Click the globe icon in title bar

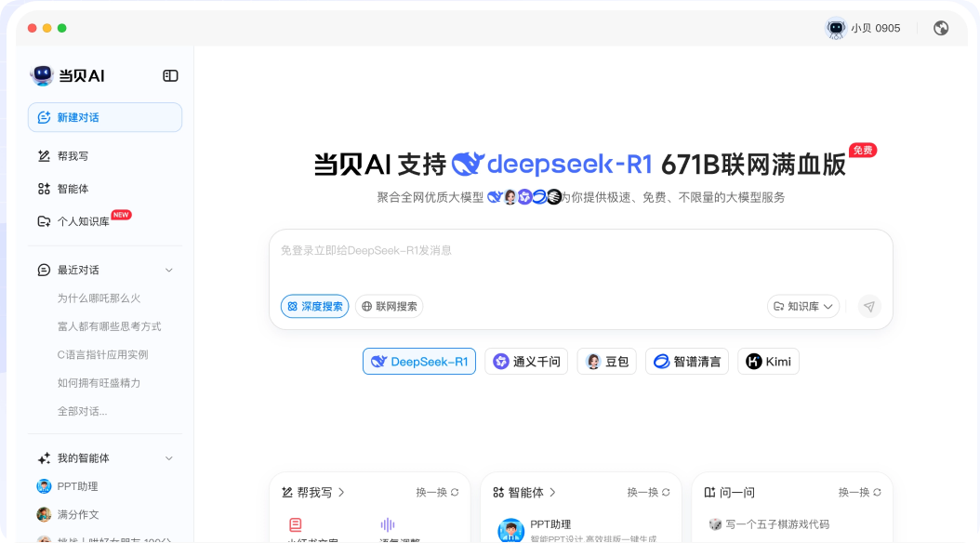pyautogui.click(x=941, y=28)
